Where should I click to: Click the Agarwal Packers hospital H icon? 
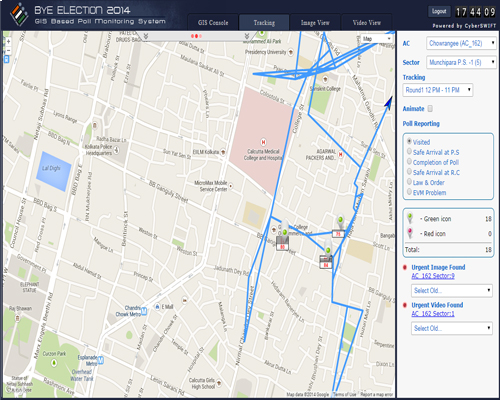point(340,154)
